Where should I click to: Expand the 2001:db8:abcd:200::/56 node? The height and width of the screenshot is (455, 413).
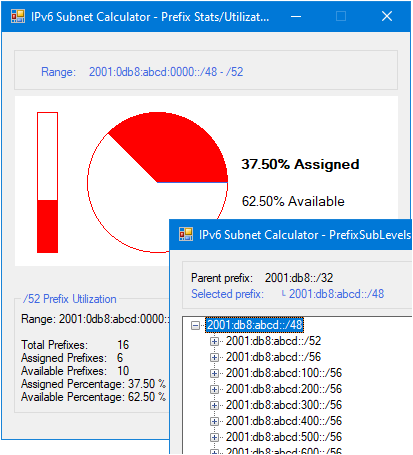coord(214,389)
